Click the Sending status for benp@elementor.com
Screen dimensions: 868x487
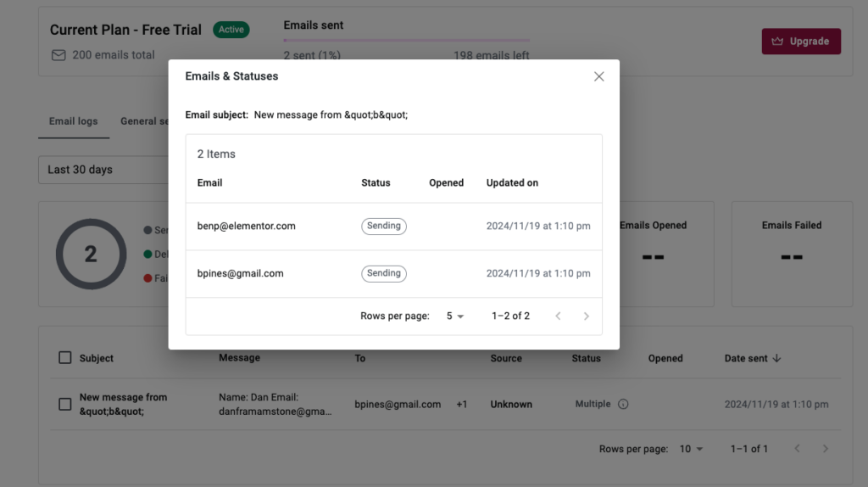point(384,227)
